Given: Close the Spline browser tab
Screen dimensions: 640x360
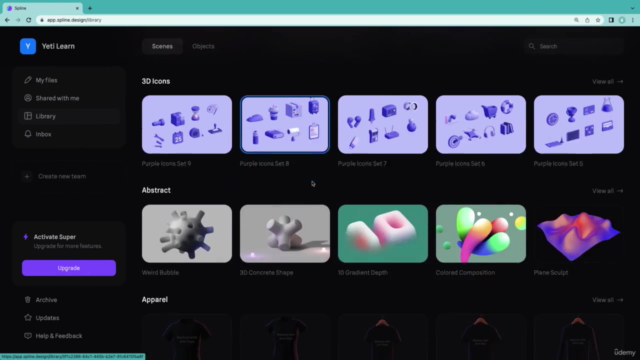Looking at the screenshot, I should 77,8.
